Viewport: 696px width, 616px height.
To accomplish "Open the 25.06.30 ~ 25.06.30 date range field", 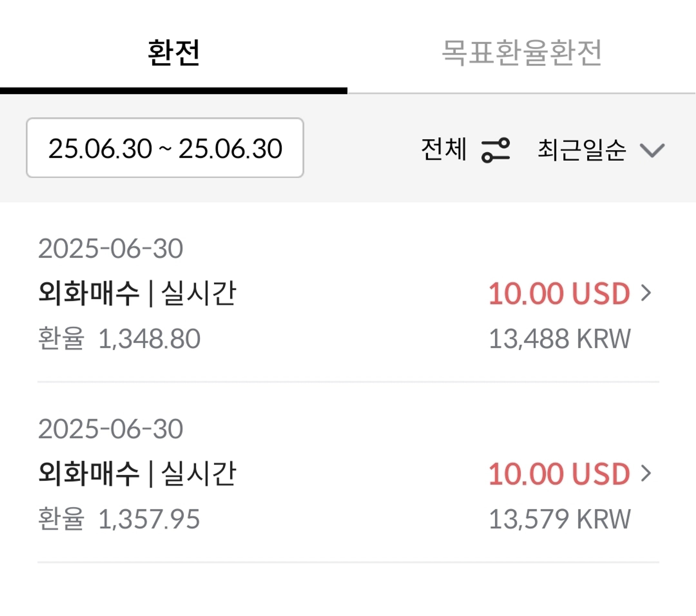I will 165,148.
